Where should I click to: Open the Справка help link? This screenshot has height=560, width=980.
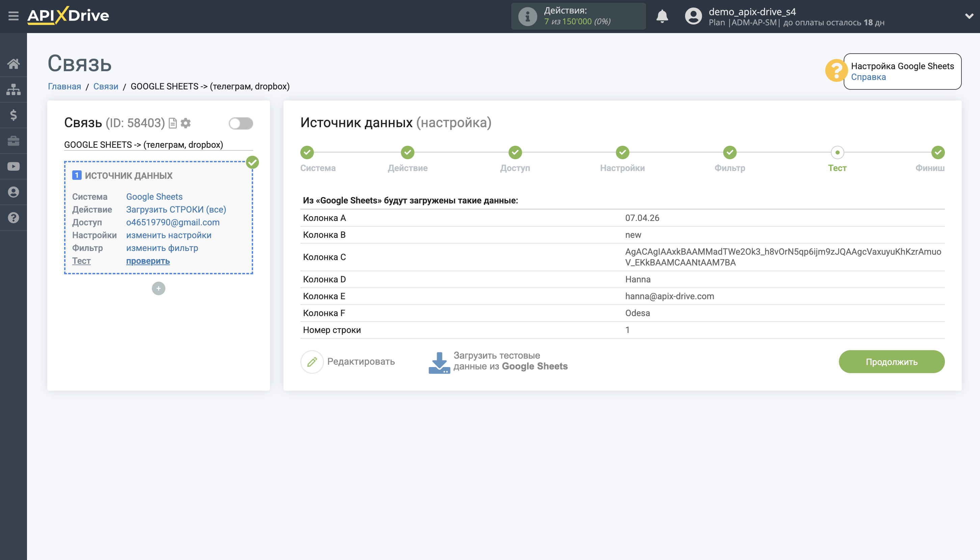tap(868, 77)
